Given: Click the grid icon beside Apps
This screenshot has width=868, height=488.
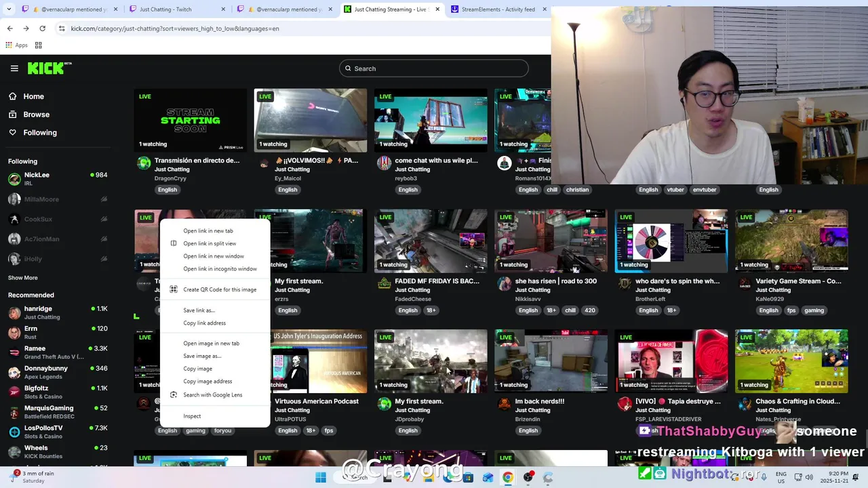Looking at the screenshot, I should pyautogui.click(x=39, y=45).
